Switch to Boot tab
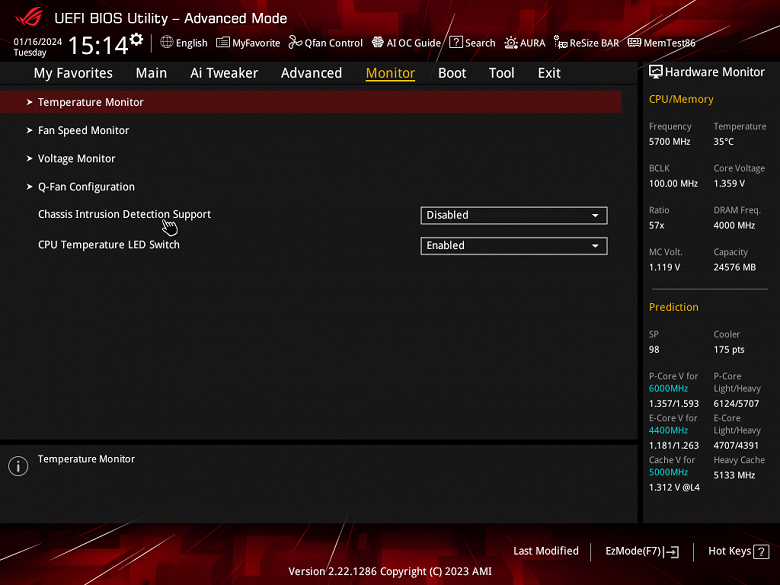Image resolution: width=780 pixels, height=585 pixels. (452, 73)
